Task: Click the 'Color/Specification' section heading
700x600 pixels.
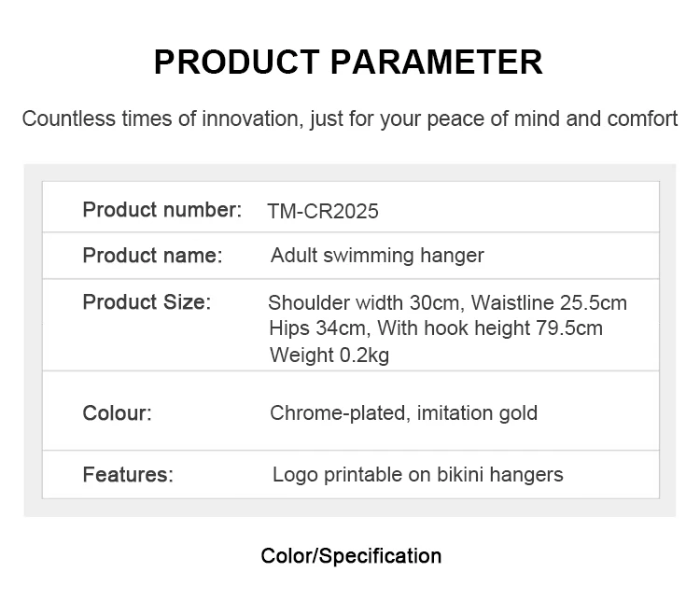Action: pos(351,556)
